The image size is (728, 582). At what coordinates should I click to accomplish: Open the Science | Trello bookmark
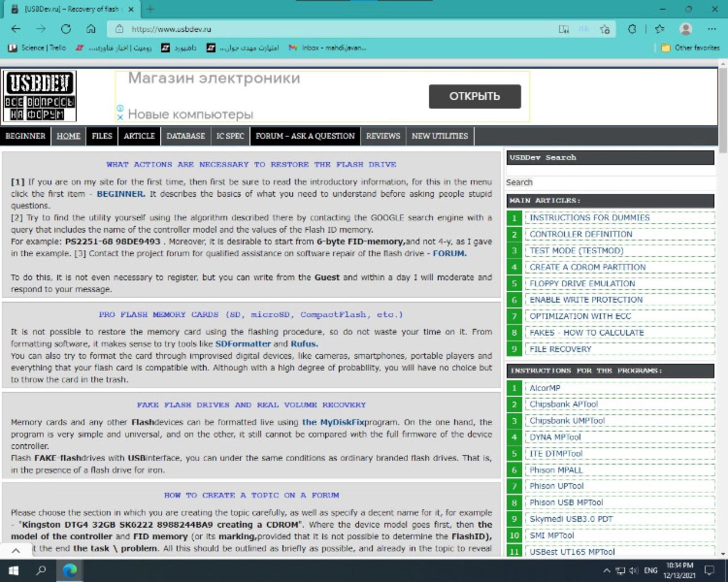37,48
